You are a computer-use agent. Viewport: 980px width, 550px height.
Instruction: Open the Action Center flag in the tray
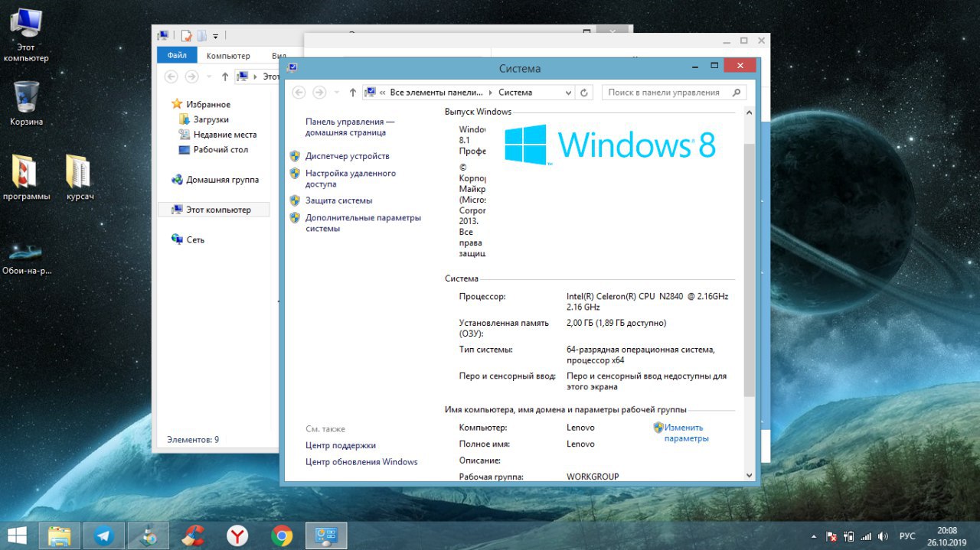click(831, 537)
